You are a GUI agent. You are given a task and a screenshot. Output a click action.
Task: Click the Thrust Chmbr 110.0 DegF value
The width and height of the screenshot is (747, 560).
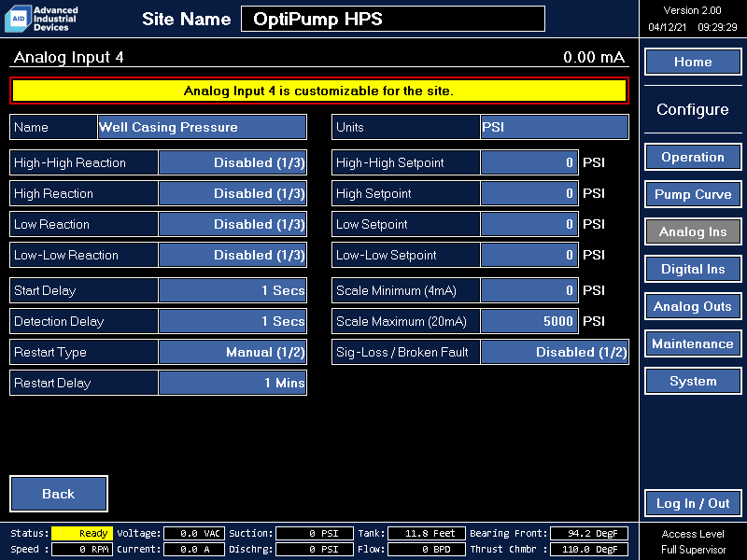tap(589, 549)
